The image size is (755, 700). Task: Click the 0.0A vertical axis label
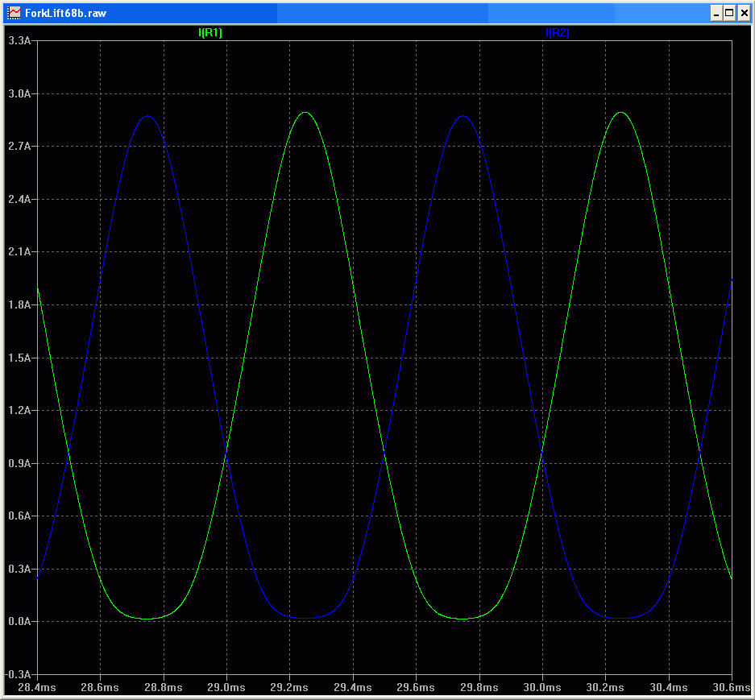[20, 622]
